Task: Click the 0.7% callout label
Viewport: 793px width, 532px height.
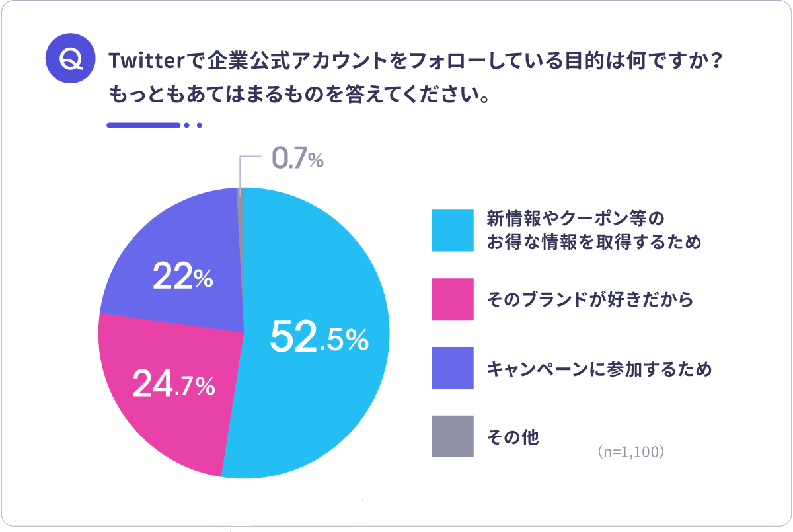Action: click(297, 159)
